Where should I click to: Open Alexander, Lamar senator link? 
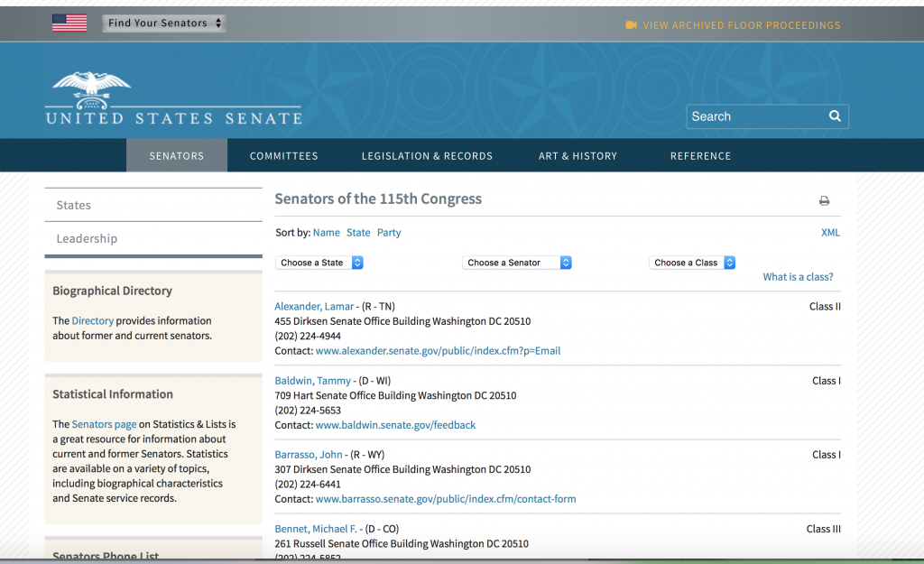click(314, 307)
